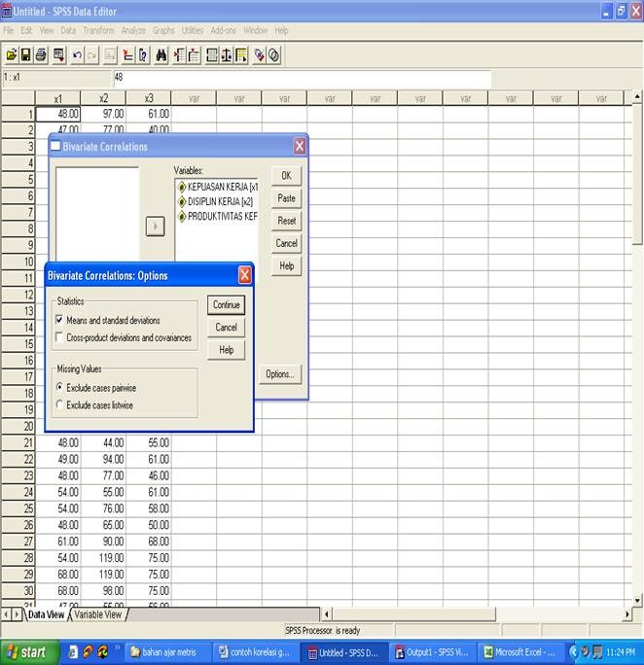
Task: Switch to the Data View tab
Action: click(x=46, y=614)
